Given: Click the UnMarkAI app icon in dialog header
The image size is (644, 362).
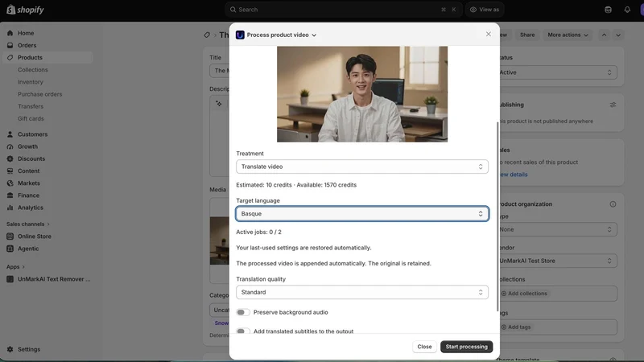Looking at the screenshot, I should tap(240, 35).
